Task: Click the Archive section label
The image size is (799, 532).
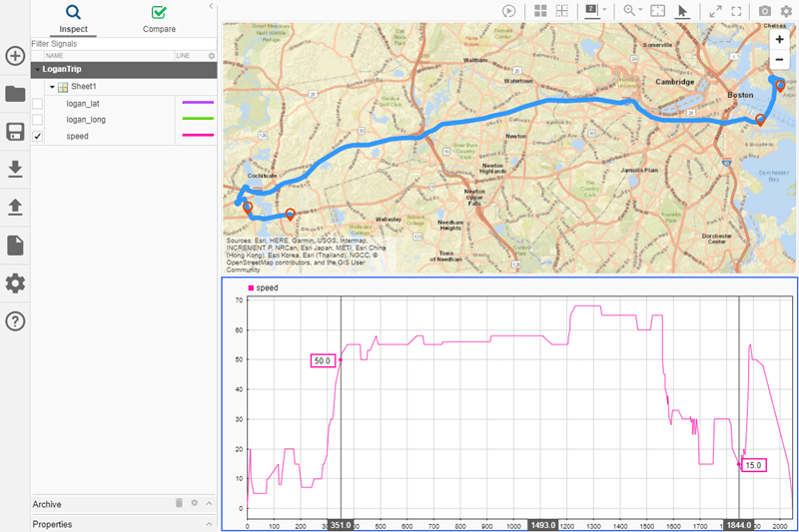Action: pyautogui.click(x=47, y=504)
